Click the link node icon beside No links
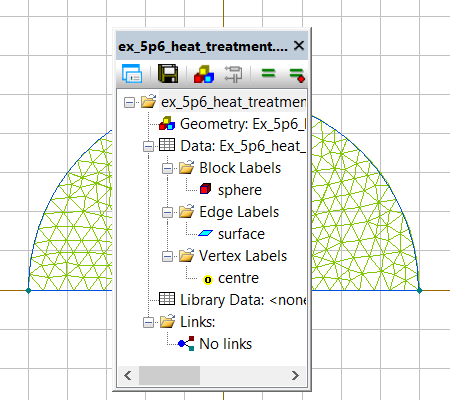Viewport: 450px width, 400px height. (186, 343)
